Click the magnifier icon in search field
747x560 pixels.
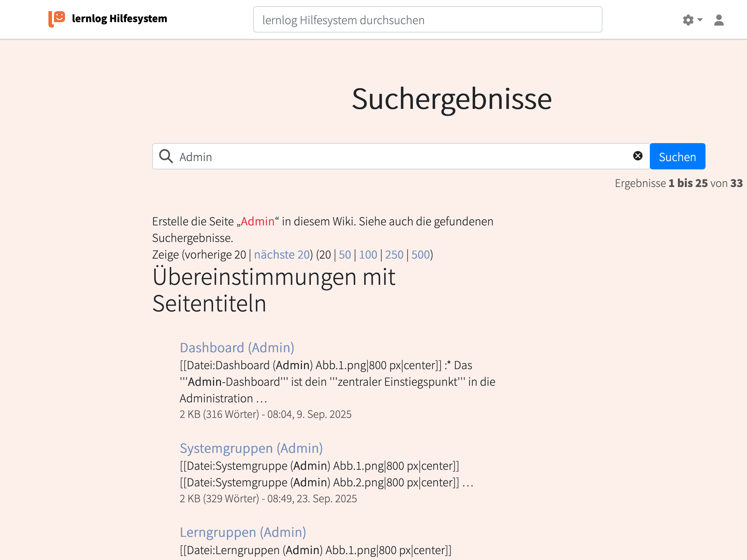(x=166, y=156)
